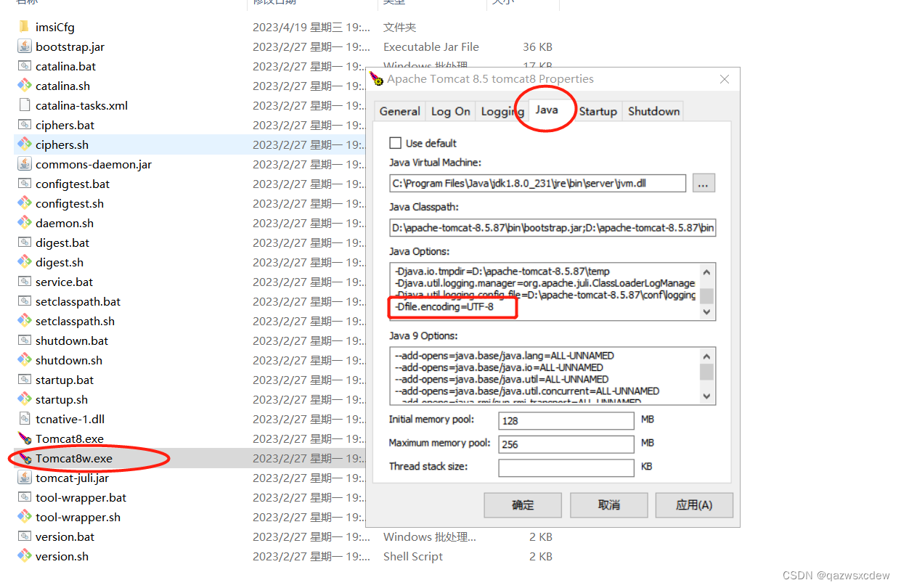This screenshot has height=588, width=901.
Task: Browse for the JVM dll with ... button
Action: 704,183
